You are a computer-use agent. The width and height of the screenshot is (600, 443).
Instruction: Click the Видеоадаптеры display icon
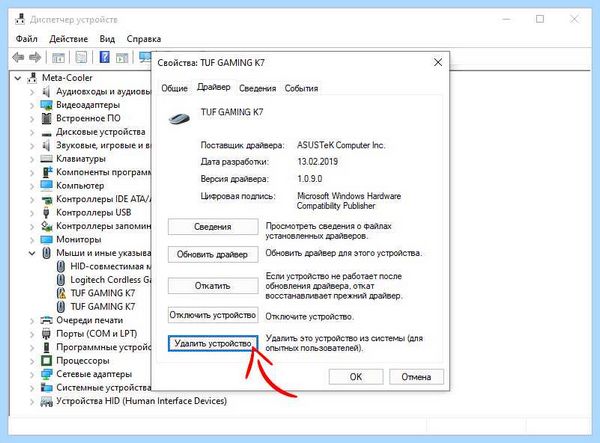46,105
